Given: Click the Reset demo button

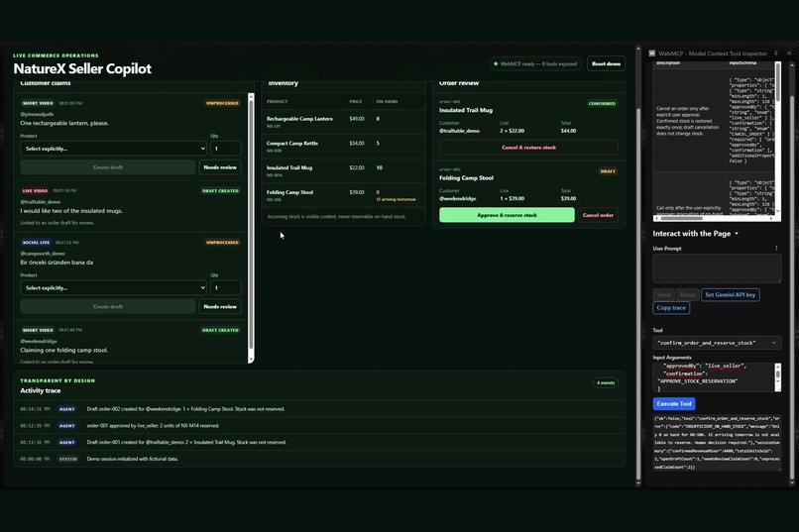Looking at the screenshot, I should (x=606, y=63).
